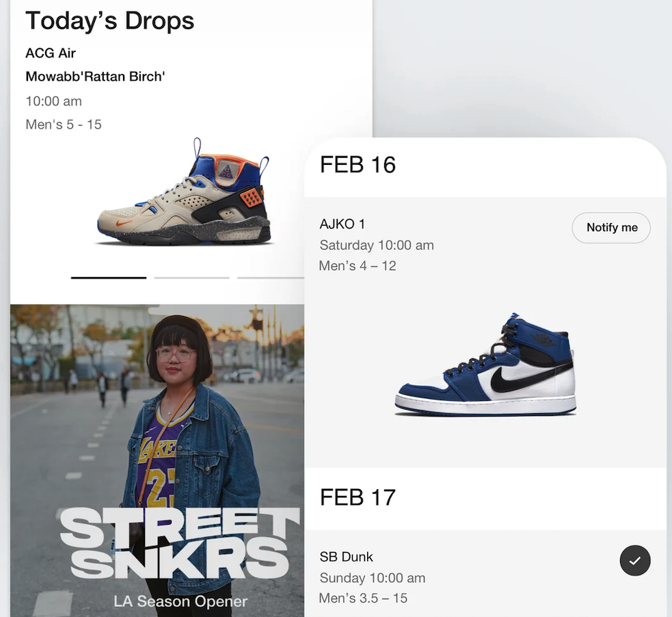Open the AJKO 1 product title

[342, 224]
